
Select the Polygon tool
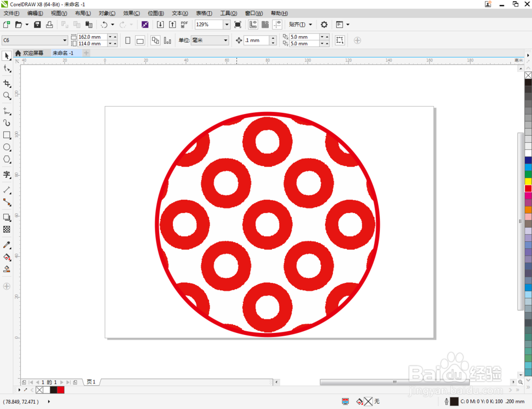pyautogui.click(x=6, y=159)
